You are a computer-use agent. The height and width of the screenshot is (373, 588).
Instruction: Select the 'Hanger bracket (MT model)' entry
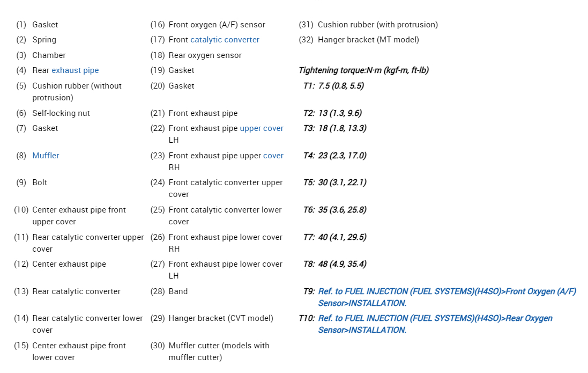(x=368, y=40)
